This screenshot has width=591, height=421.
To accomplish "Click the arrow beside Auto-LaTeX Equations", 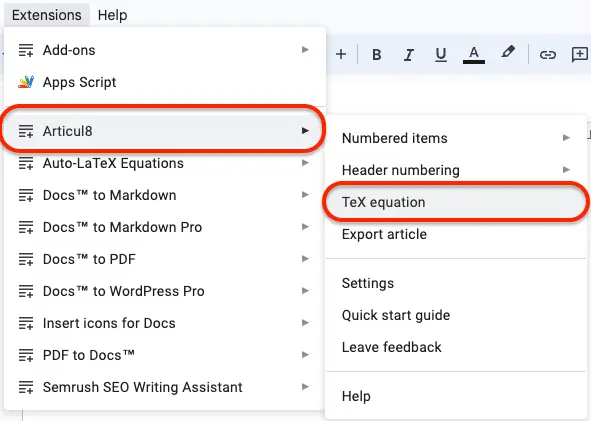I will 305,163.
